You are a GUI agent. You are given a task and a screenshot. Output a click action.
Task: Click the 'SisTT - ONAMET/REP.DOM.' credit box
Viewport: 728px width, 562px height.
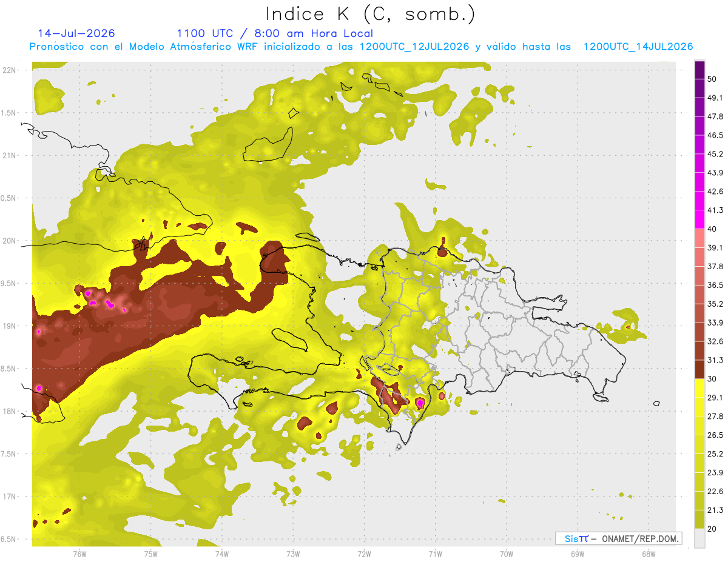(x=618, y=538)
